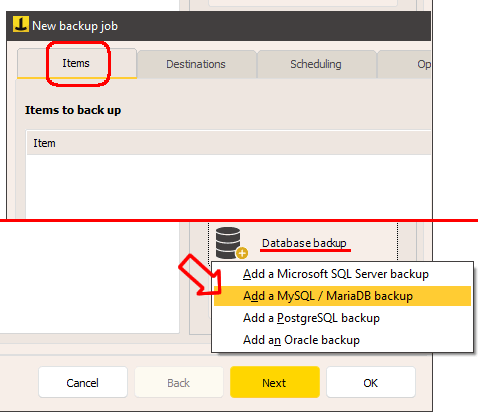The image size is (478, 417).
Task: Switch to the Items tab
Action: 77,63
